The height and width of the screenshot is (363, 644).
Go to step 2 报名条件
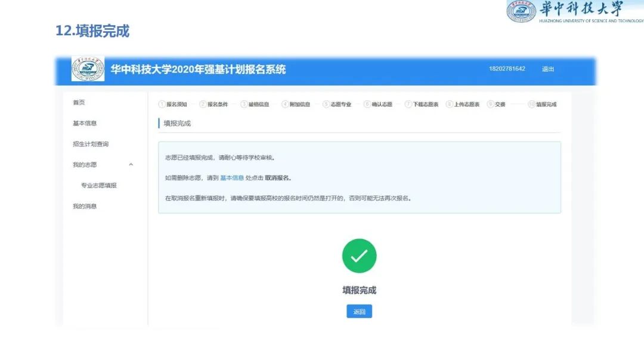pyautogui.click(x=213, y=104)
